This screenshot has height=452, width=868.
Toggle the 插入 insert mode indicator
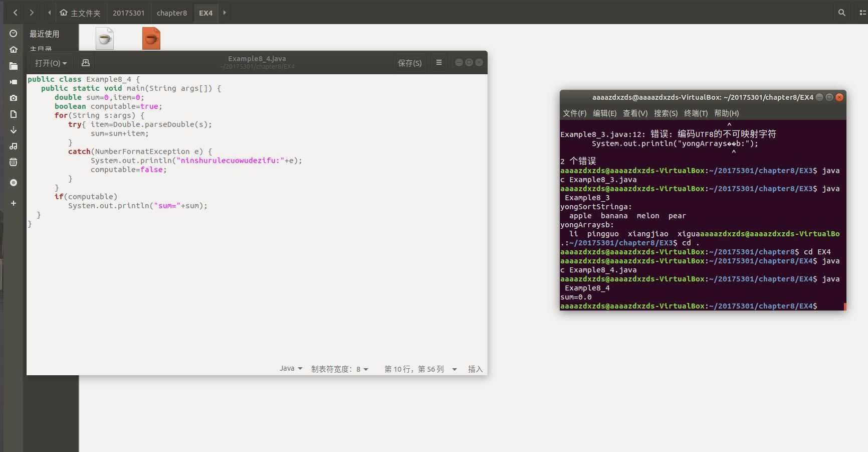tap(475, 369)
